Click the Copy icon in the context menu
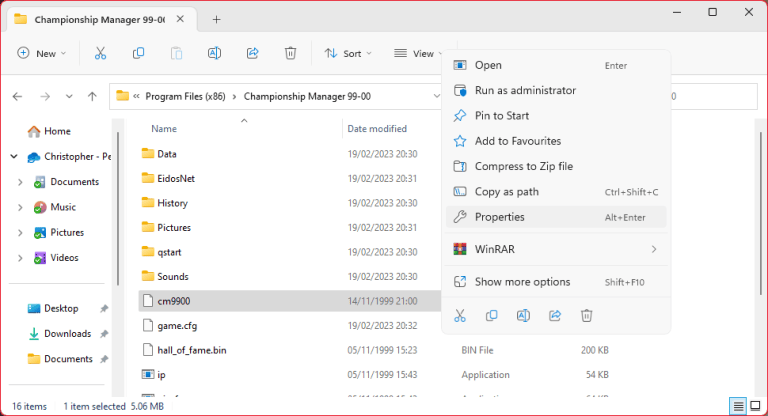 [x=491, y=316]
